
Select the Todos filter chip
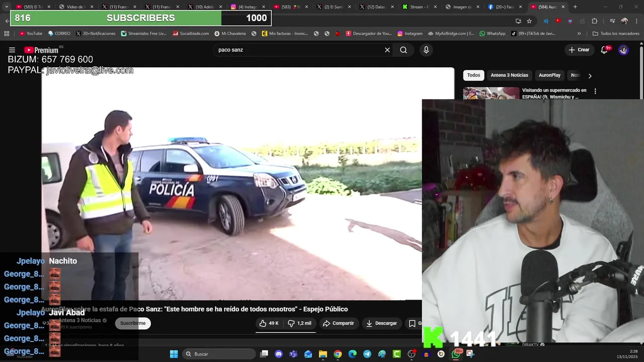point(473,75)
